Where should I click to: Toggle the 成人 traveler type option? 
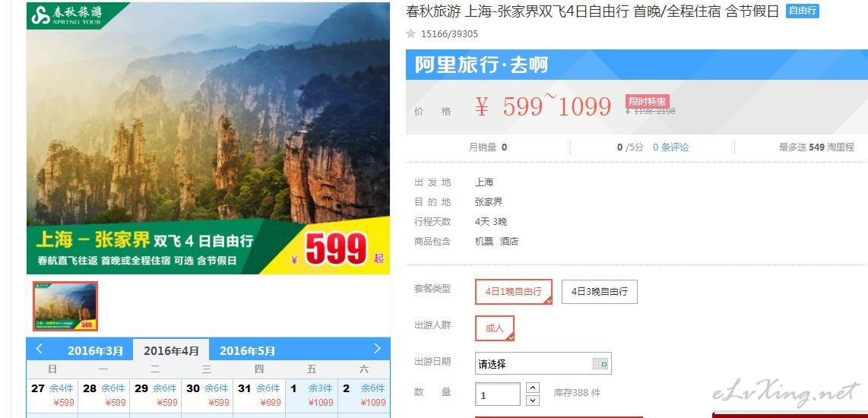click(494, 328)
